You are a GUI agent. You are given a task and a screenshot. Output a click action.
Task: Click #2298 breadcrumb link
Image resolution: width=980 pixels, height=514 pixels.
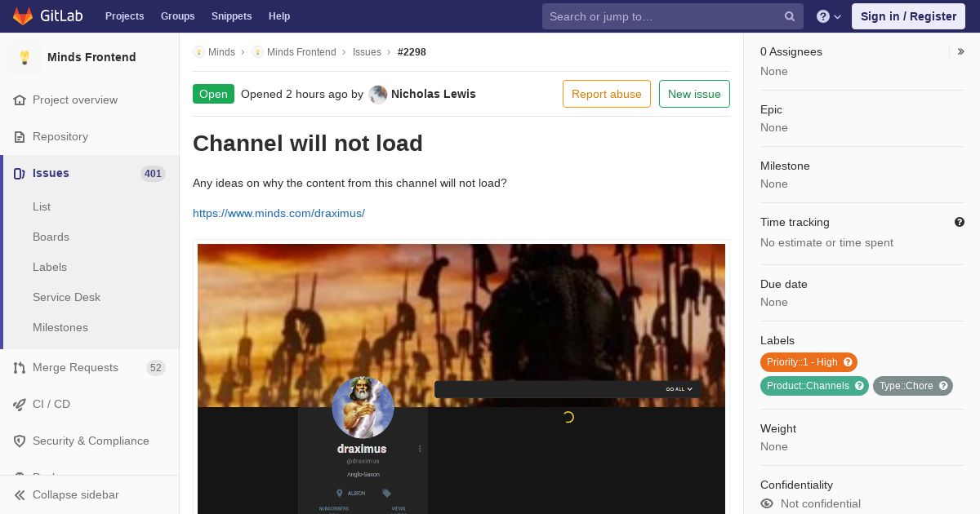pos(412,51)
